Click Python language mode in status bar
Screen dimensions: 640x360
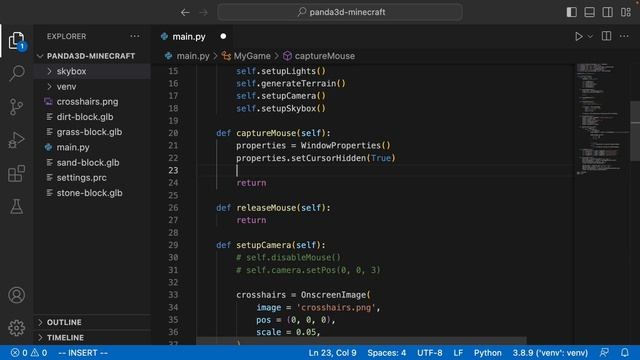point(487,353)
